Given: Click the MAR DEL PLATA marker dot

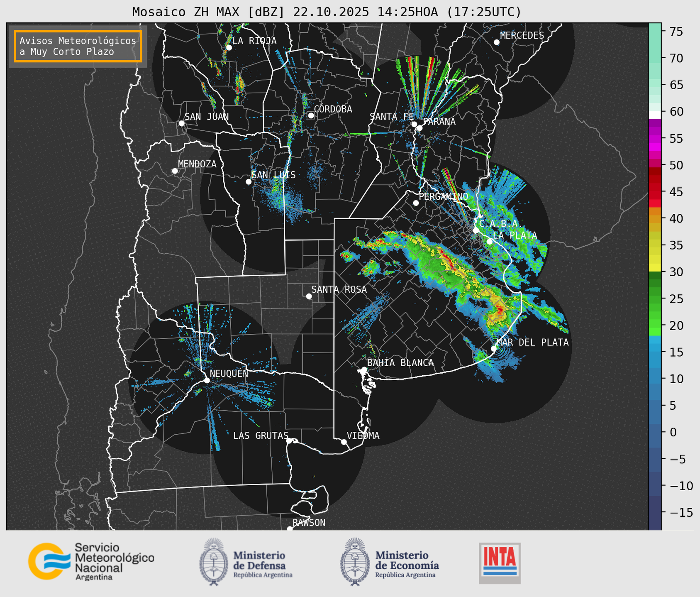Looking at the screenshot, I should [494, 349].
